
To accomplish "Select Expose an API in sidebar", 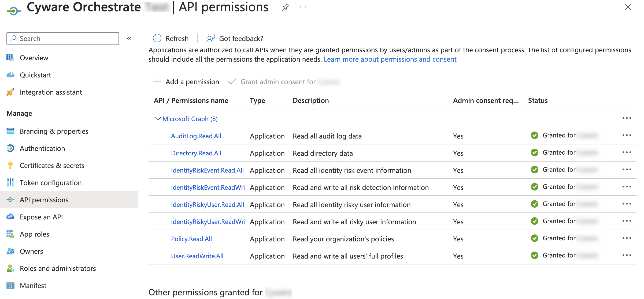I will [x=41, y=217].
